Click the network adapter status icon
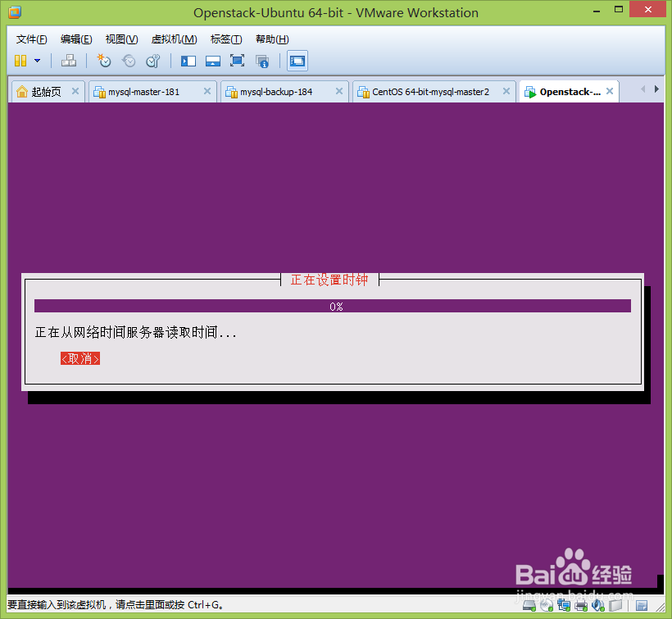Viewport: 672px width, 619px height. [564, 607]
